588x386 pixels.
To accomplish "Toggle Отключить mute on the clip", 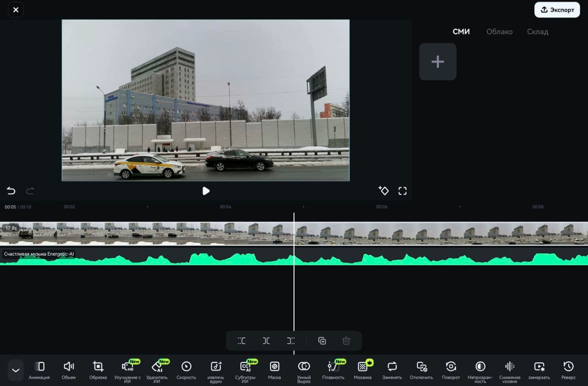I will tap(421, 370).
